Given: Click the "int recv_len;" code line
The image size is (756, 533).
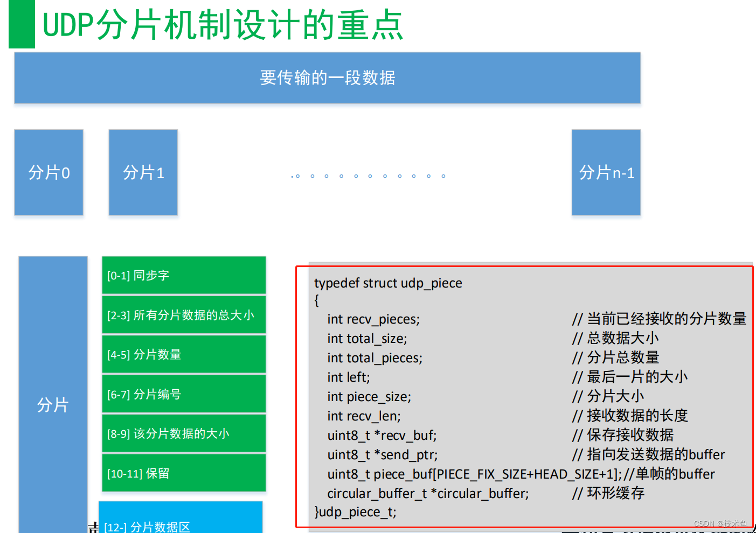Looking at the screenshot, I should (364, 416).
